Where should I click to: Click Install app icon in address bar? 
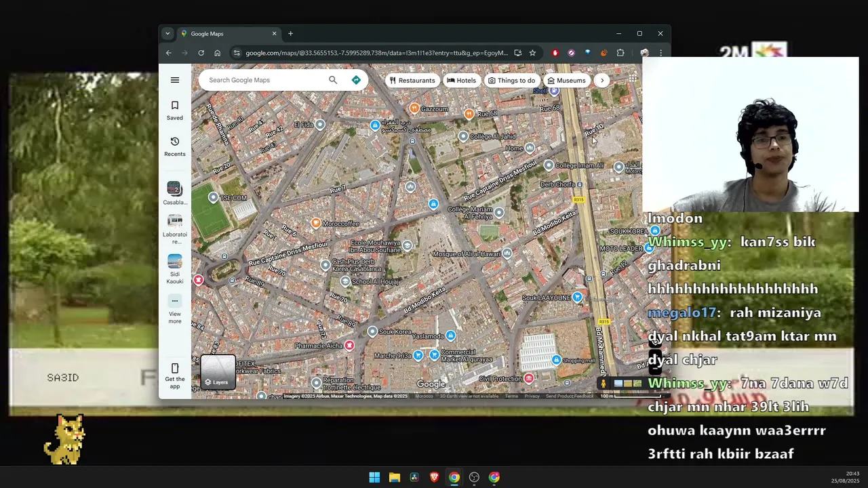pyautogui.click(x=518, y=53)
